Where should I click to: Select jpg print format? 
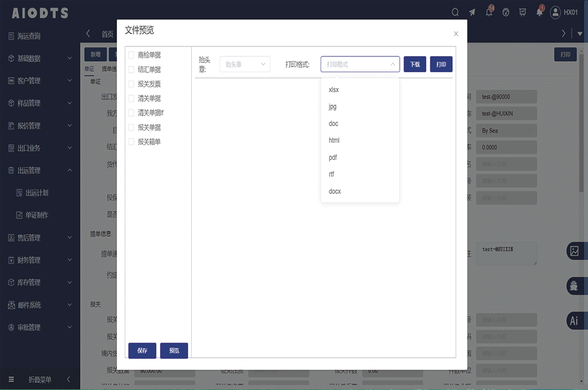(x=360, y=107)
